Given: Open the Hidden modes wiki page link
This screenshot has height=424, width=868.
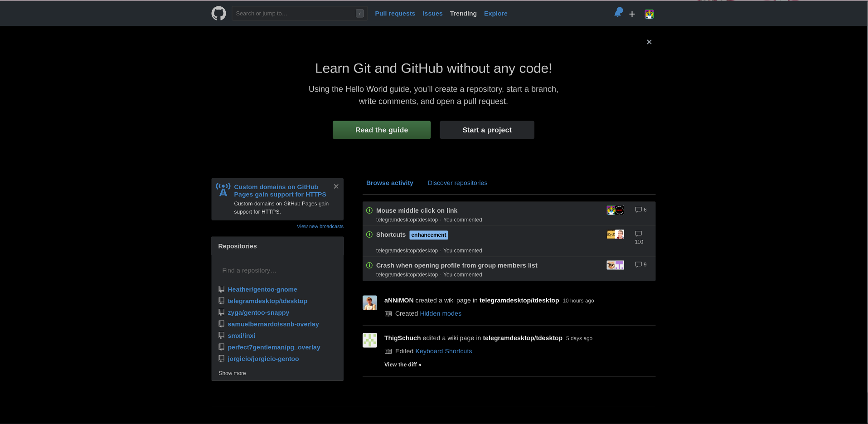Looking at the screenshot, I should click(x=440, y=313).
